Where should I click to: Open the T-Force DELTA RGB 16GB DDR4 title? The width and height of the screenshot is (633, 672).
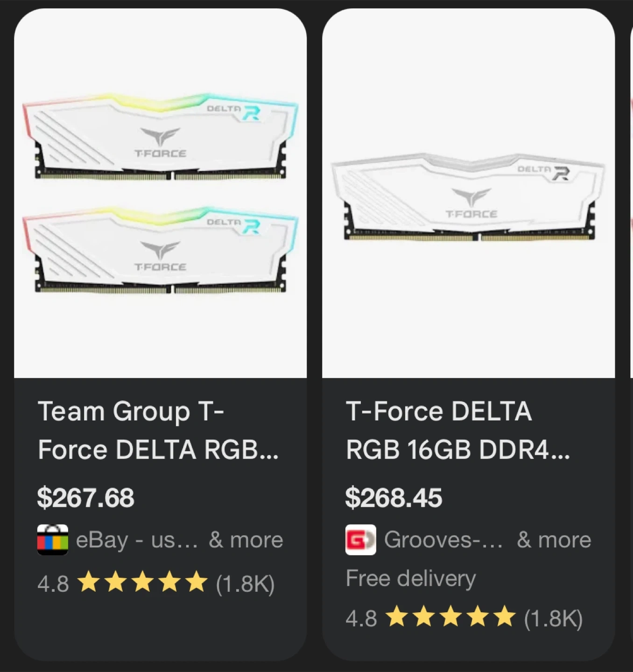pyautogui.click(x=457, y=430)
